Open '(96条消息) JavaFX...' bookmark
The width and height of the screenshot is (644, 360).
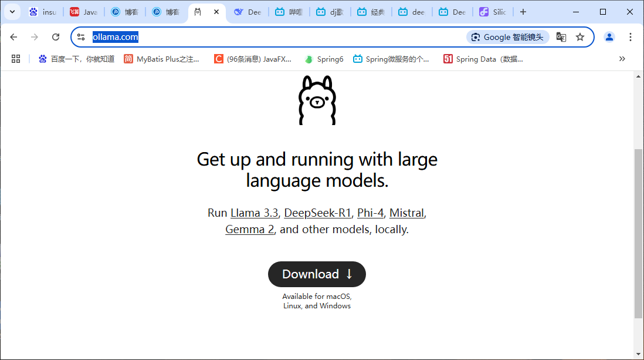253,59
